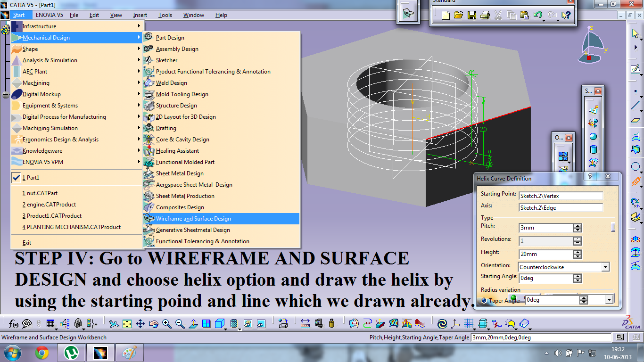The height and width of the screenshot is (362, 644).
Task: Choose Generative Sheetmetal Design entry
Action: tap(221, 230)
